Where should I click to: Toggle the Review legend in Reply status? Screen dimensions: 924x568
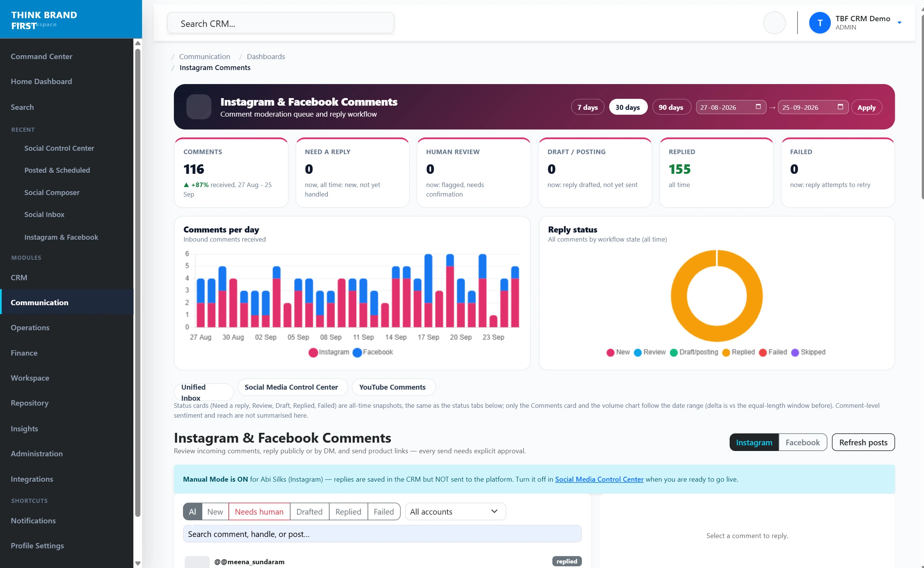[x=649, y=352]
